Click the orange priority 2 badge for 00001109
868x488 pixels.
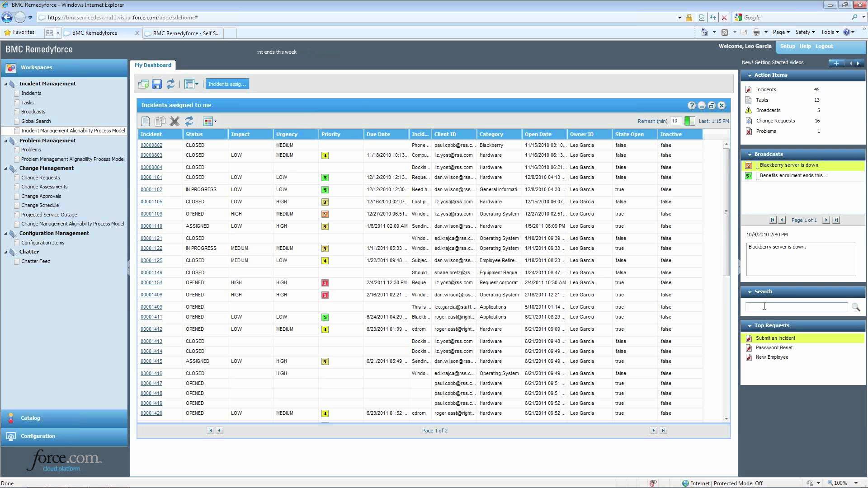tap(325, 215)
